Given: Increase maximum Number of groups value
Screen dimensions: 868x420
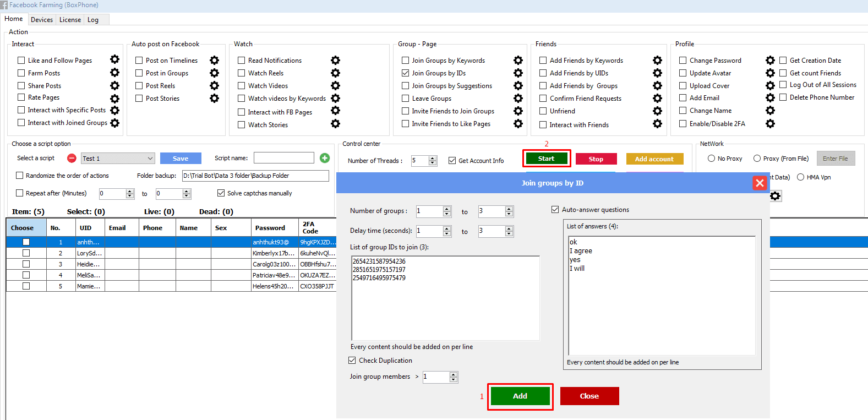Looking at the screenshot, I should [509, 208].
